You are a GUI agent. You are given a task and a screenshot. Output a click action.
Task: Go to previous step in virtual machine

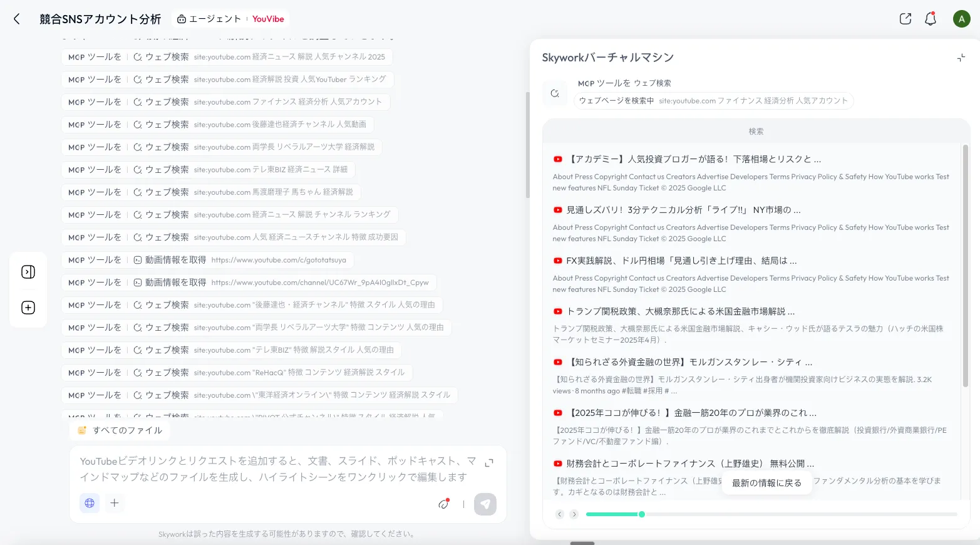tap(560, 514)
